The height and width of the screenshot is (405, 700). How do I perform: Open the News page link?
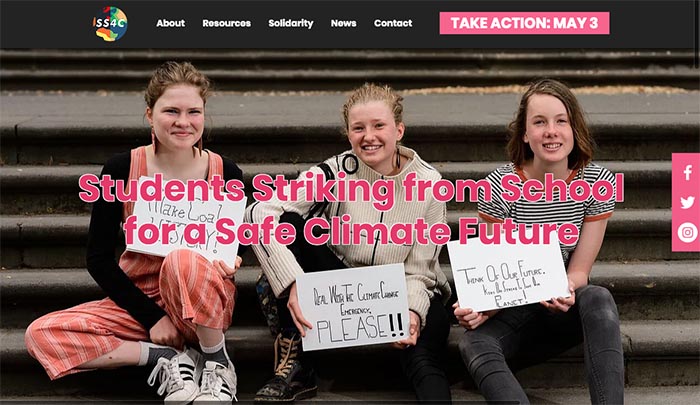click(343, 23)
